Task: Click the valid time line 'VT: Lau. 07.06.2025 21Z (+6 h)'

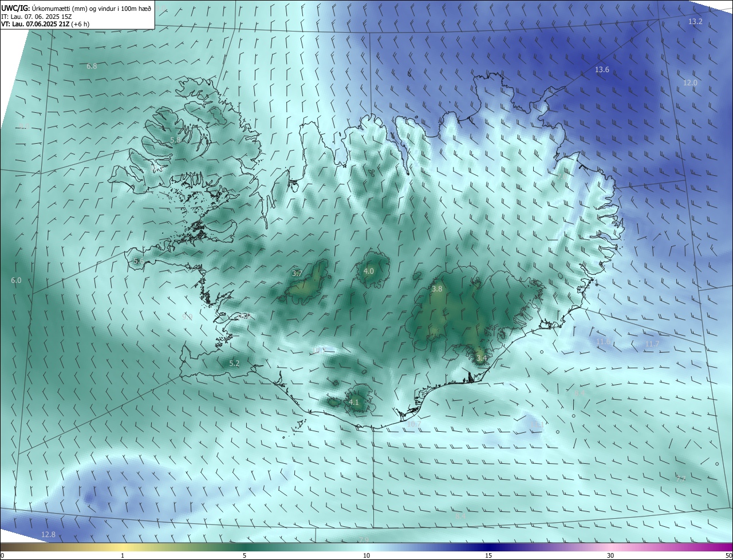Action: 45,24
